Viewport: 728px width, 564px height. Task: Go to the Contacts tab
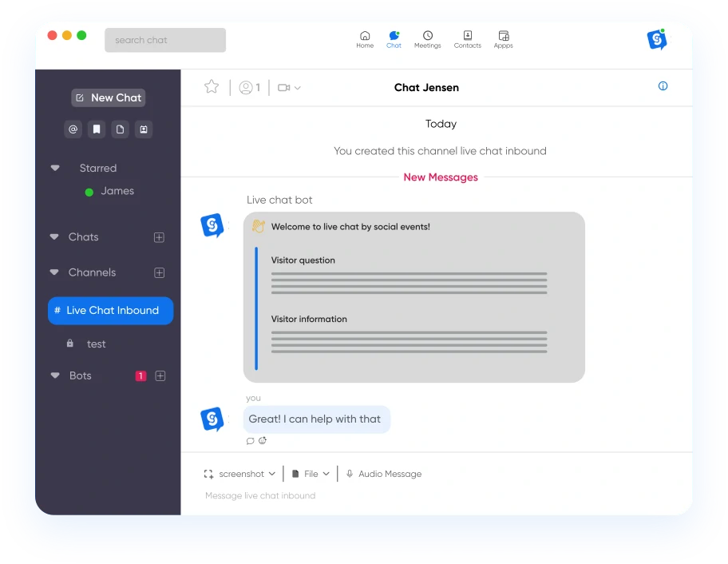point(467,39)
